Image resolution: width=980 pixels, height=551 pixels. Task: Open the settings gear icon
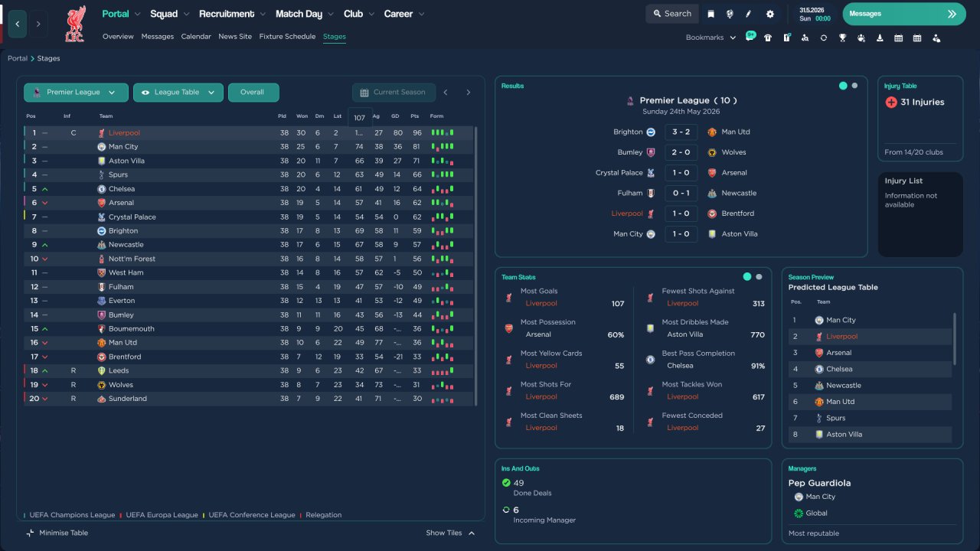pos(769,14)
